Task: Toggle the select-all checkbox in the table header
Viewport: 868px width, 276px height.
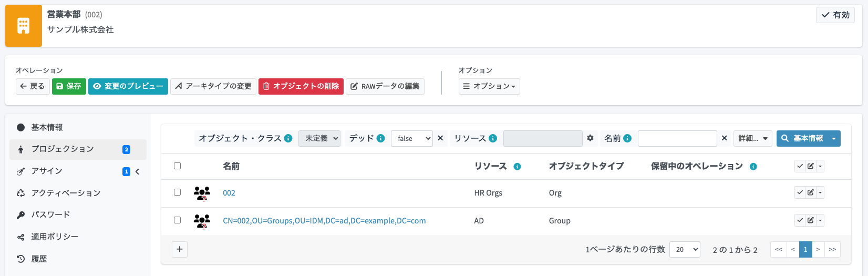Action: point(177,166)
